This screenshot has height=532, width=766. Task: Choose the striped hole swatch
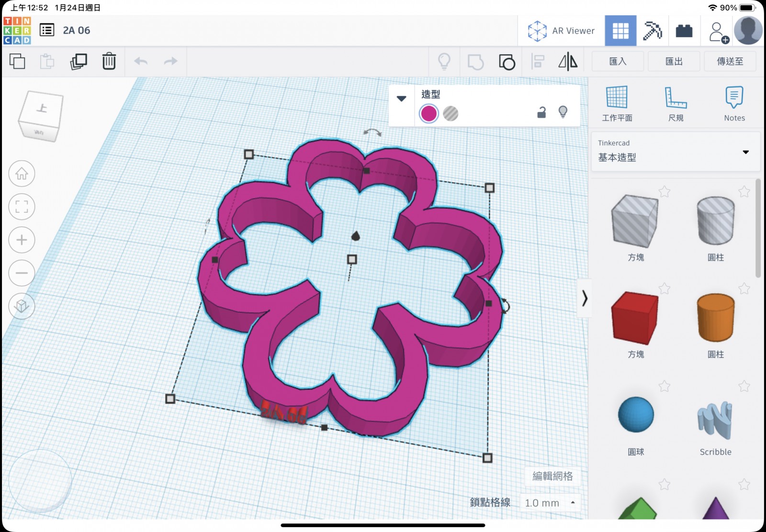coord(451,113)
